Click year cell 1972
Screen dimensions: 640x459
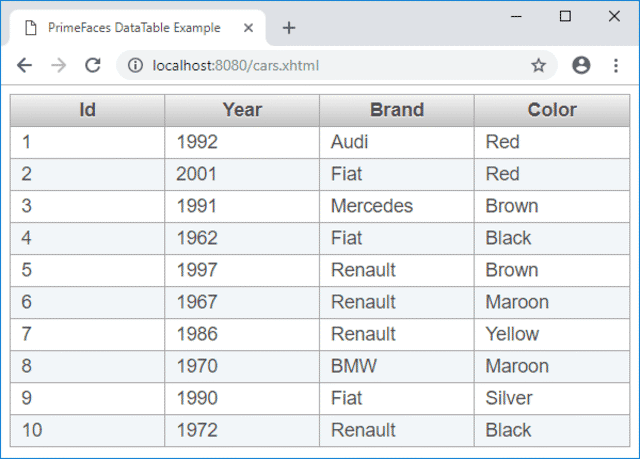pyautogui.click(x=242, y=430)
